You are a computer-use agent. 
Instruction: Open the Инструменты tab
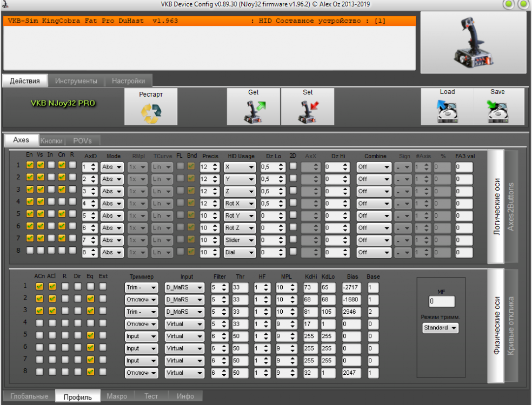[76, 81]
